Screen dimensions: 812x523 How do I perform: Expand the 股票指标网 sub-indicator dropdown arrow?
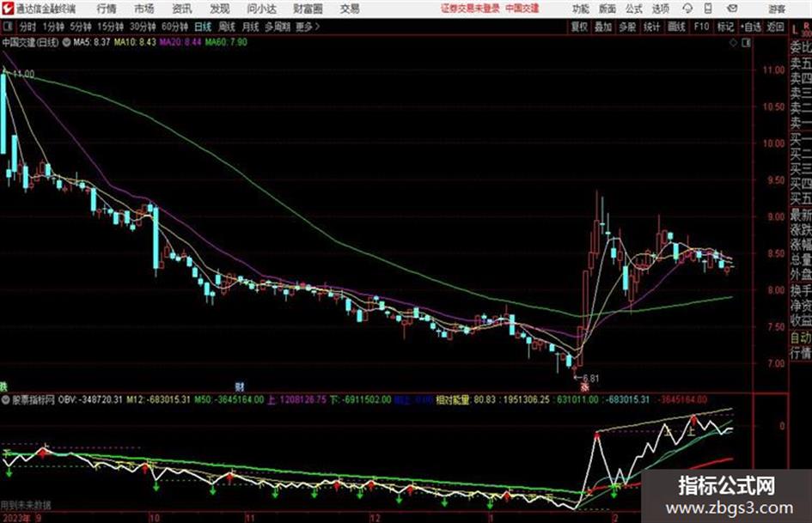click(x=6, y=399)
